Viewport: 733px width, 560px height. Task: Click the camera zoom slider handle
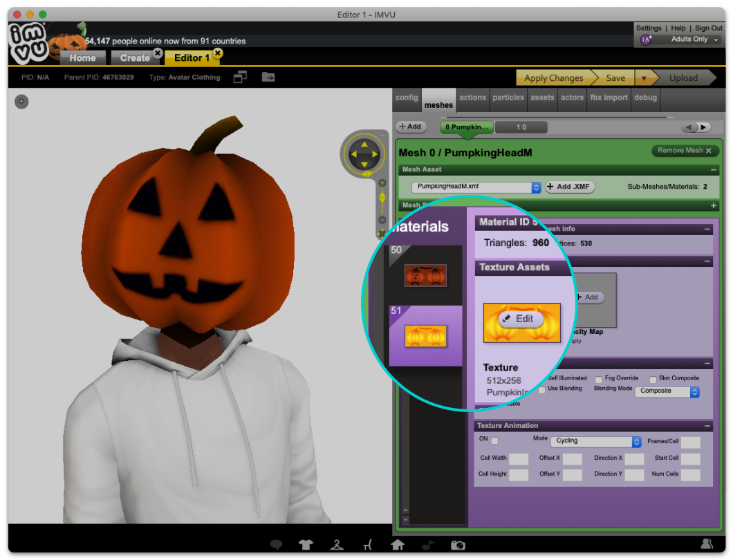382,198
